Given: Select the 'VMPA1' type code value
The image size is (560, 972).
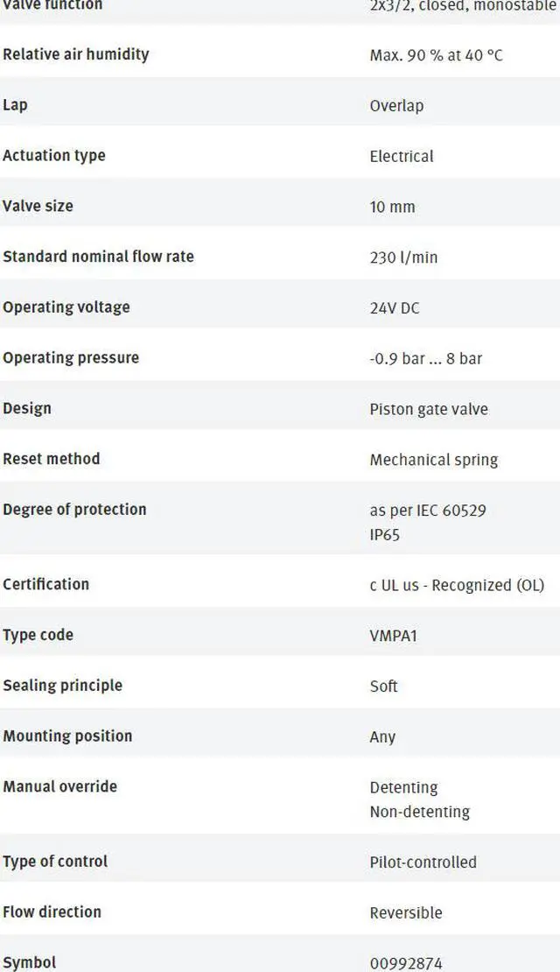Looking at the screenshot, I should [394, 636].
